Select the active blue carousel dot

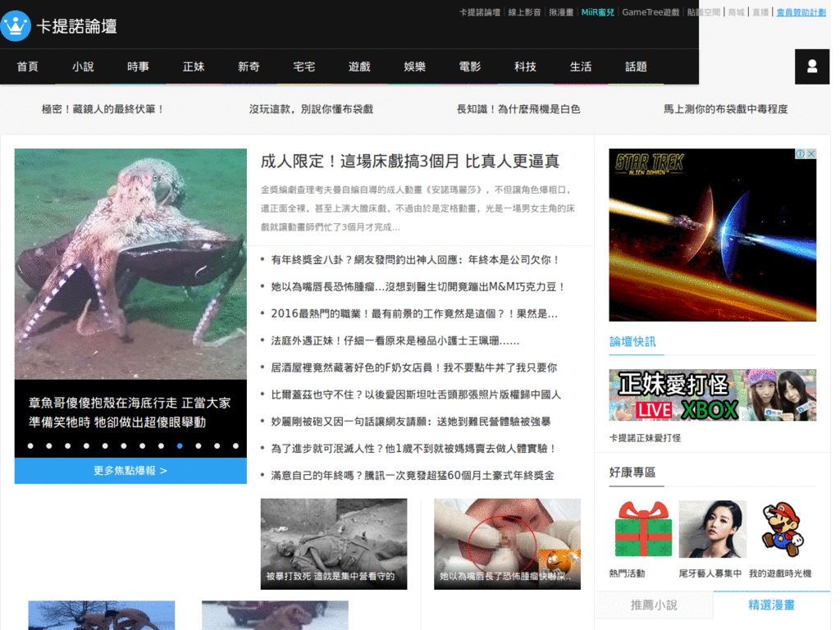pyautogui.click(x=180, y=445)
